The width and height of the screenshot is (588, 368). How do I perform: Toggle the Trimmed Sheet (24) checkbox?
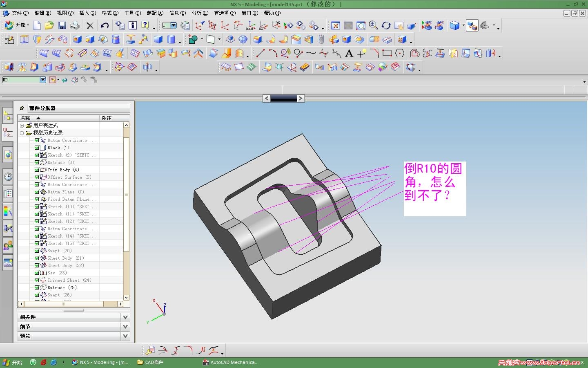[37, 280]
